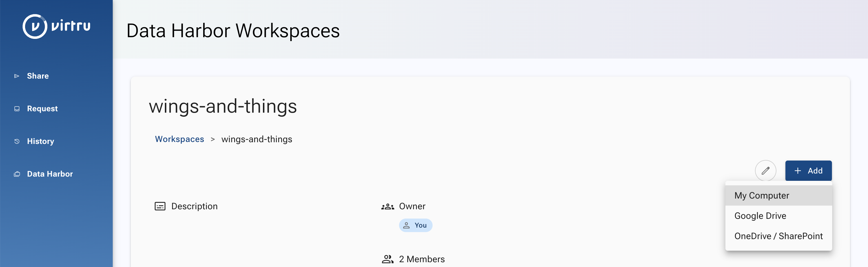Click the History clock icon

click(x=17, y=141)
